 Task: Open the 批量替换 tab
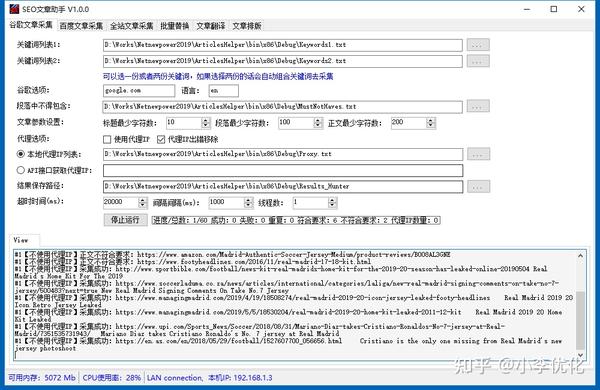coord(174,26)
